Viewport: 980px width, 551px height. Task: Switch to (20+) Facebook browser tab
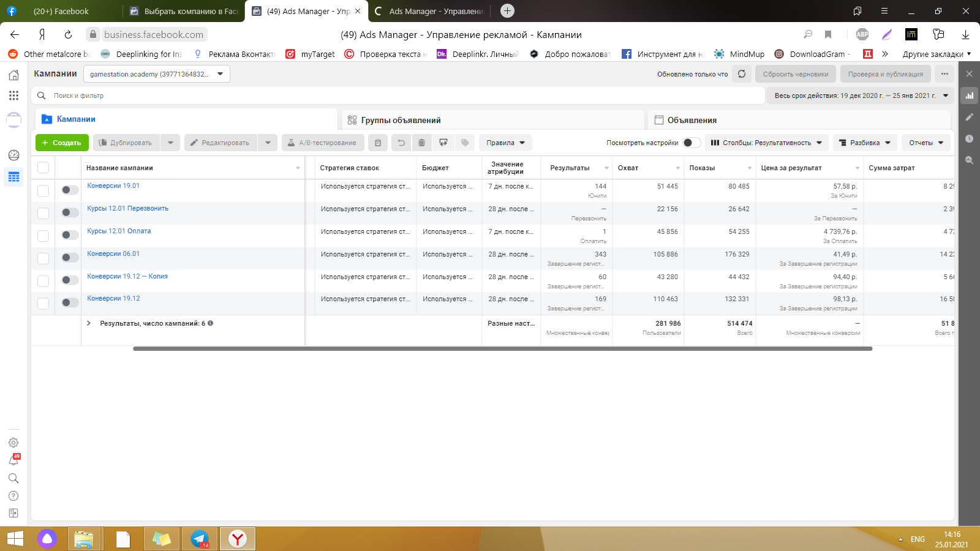61,11
